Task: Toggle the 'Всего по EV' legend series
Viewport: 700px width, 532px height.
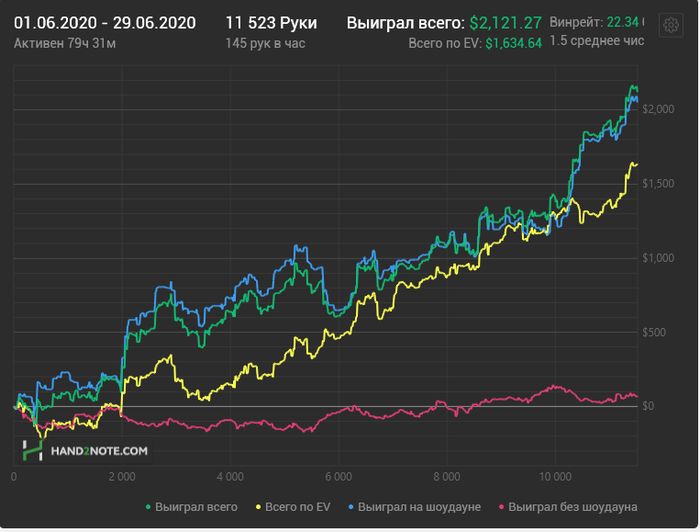Action: click(x=293, y=507)
